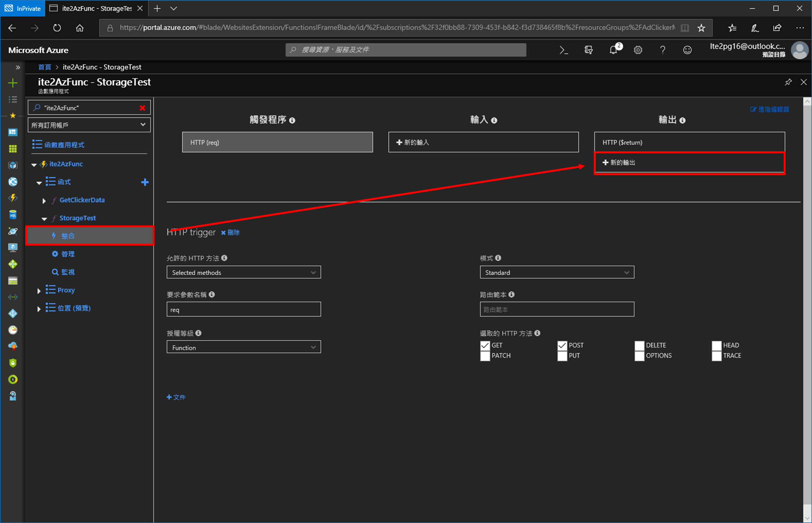Expand the GetClickerData function node
812x523 pixels.
click(x=44, y=201)
